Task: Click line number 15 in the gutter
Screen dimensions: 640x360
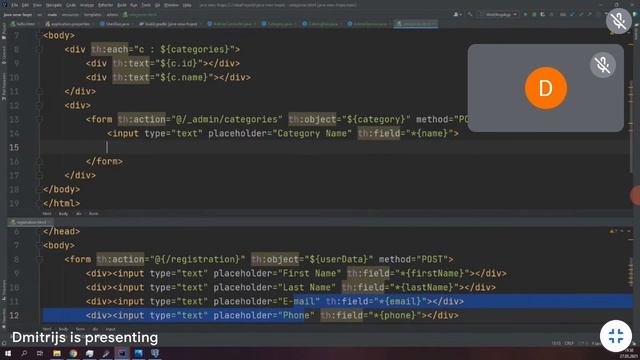Action: (x=14, y=147)
